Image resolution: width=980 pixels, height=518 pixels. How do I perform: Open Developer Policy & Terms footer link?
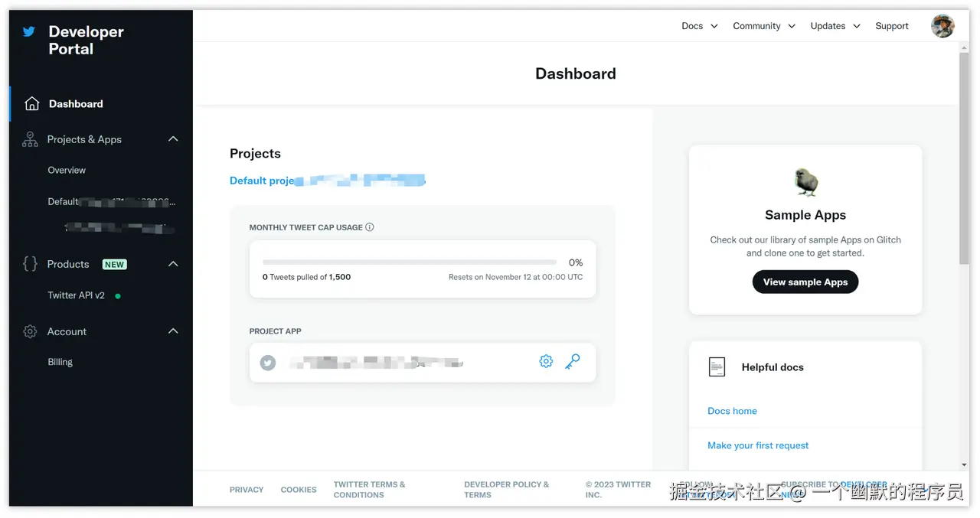click(507, 490)
